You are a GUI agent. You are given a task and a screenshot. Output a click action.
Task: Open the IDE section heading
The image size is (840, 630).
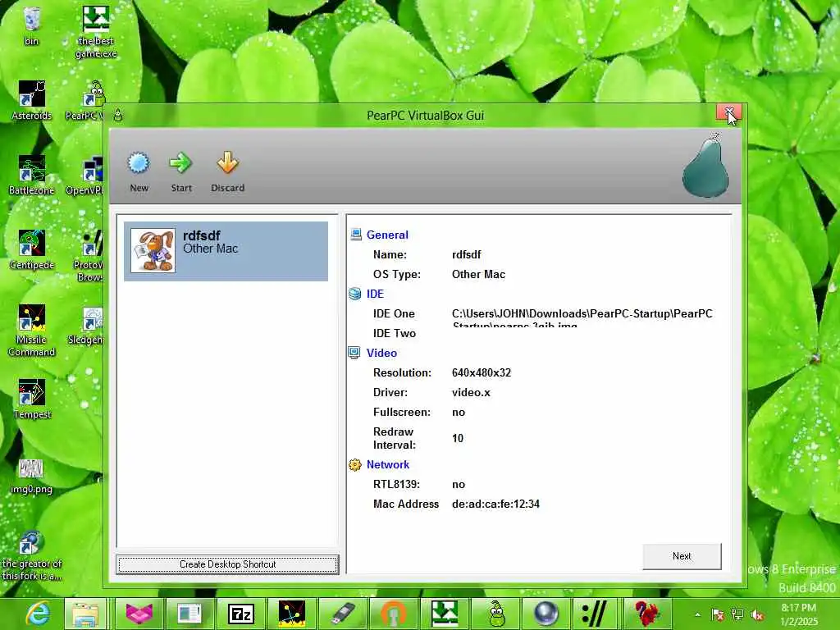(375, 294)
